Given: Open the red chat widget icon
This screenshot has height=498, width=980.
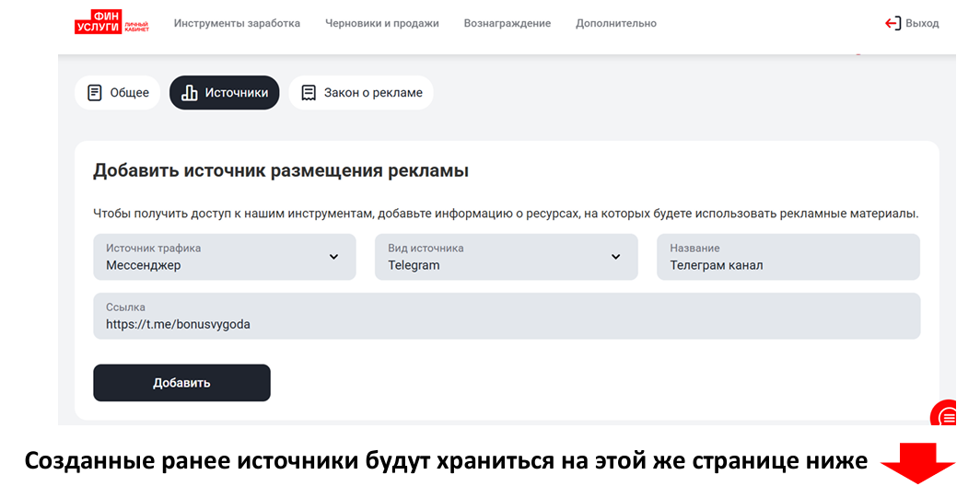Looking at the screenshot, I should [946, 417].
